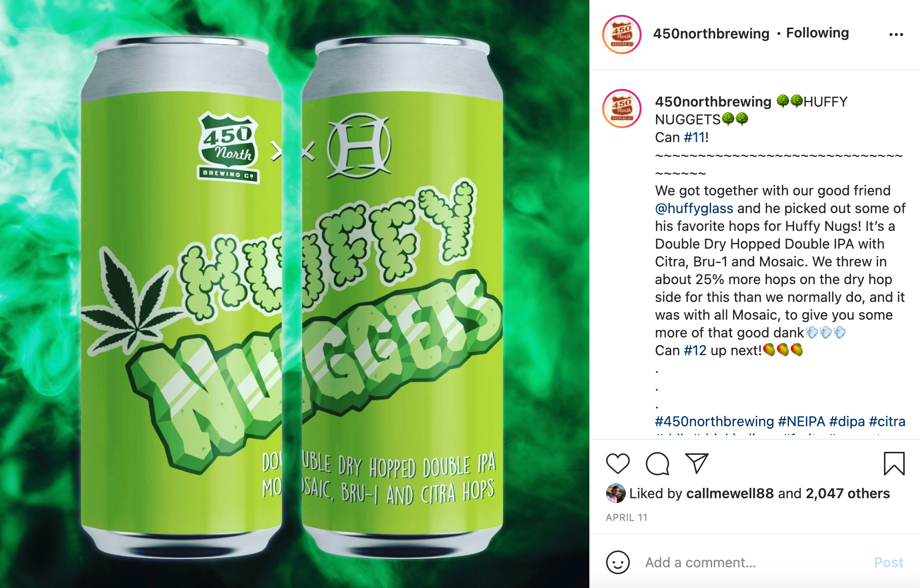Toggle the Following button
This screenshot has width=920, height=588.
coord(817,33)
